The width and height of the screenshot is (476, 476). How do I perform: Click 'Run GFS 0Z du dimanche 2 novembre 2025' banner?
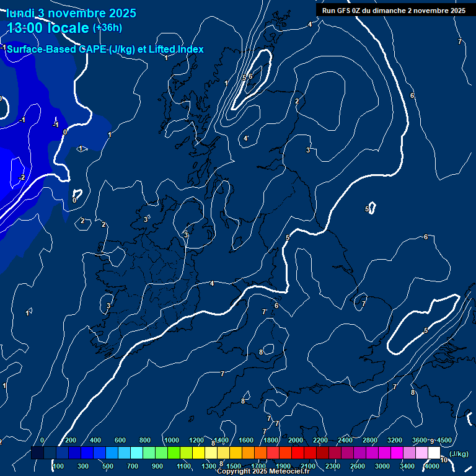394,11
